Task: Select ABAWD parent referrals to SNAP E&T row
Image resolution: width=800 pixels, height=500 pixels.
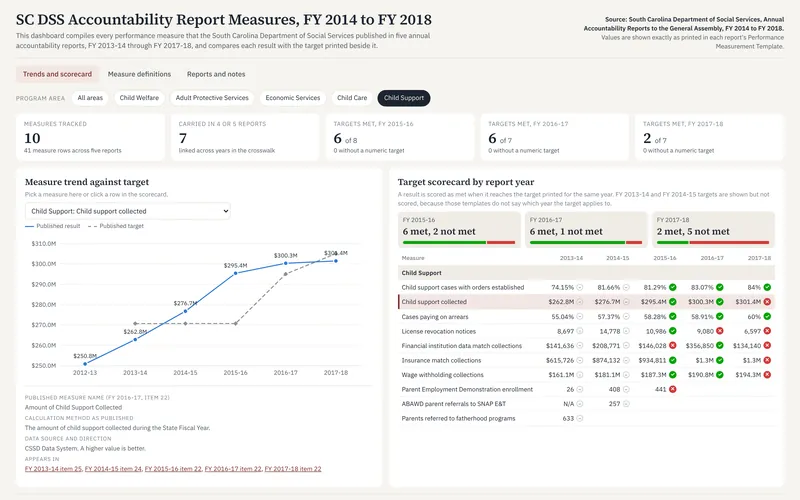Action: coord(586,404)
